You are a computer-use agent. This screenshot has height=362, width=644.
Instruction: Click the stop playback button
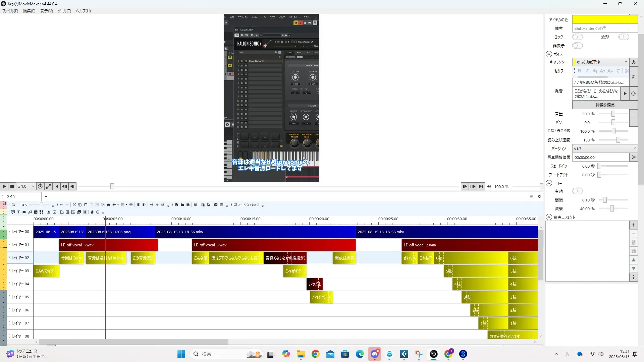[12, 186]
